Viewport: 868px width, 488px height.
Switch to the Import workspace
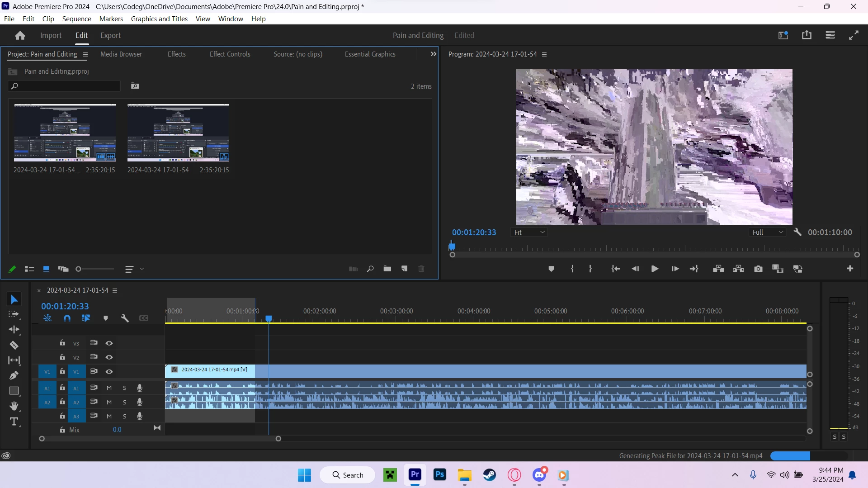[51, 35]
